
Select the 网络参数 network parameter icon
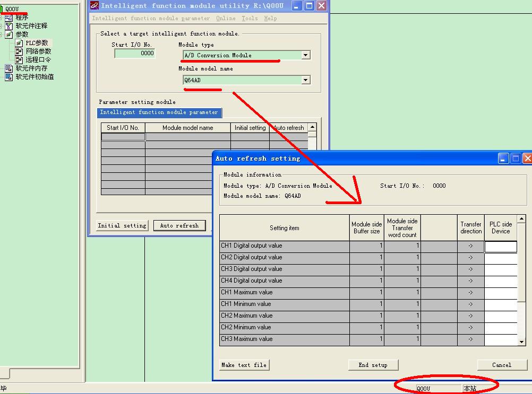point(20,51)
